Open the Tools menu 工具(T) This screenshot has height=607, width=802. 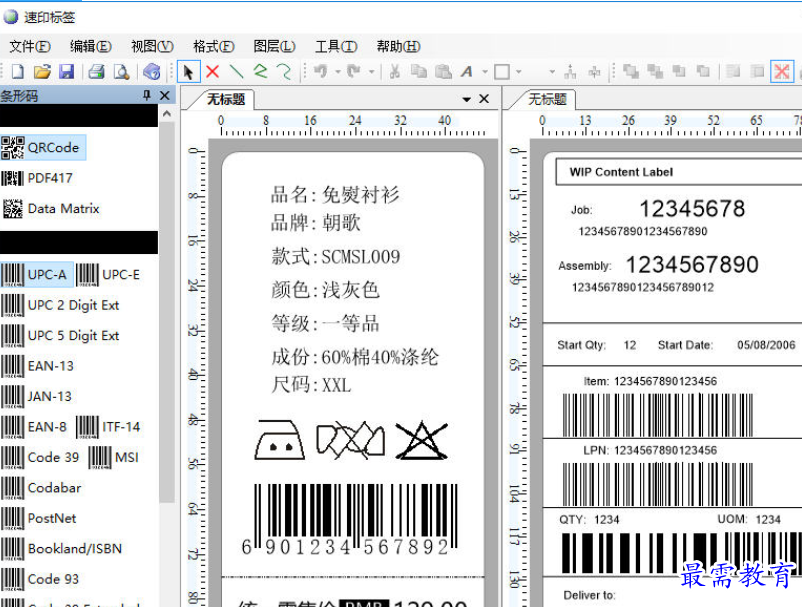click(x=336, y=47)
